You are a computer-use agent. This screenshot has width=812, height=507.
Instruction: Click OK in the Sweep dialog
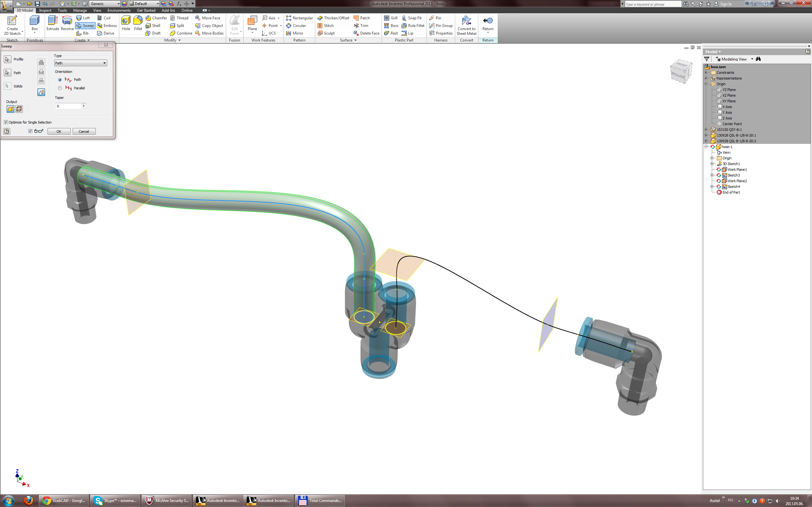click(59, 132)
